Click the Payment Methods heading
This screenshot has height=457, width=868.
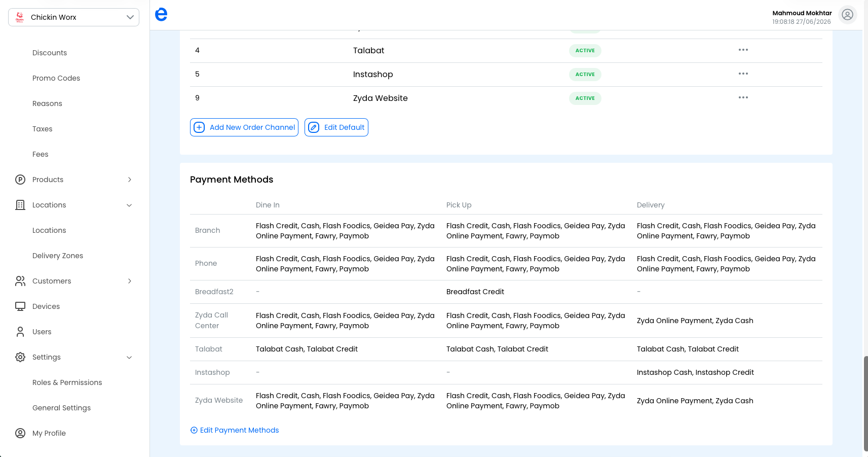pyautogui.click(x=232, y=180)
